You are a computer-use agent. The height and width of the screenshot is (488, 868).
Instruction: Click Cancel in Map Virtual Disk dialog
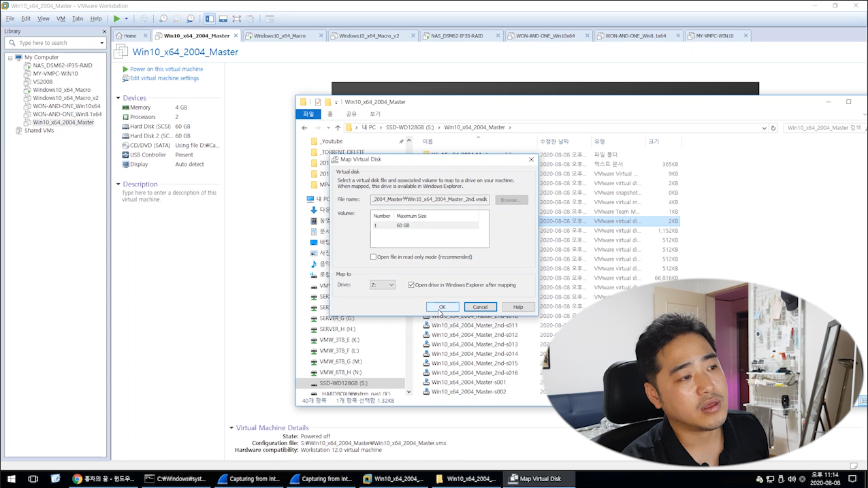coord(480,307)
